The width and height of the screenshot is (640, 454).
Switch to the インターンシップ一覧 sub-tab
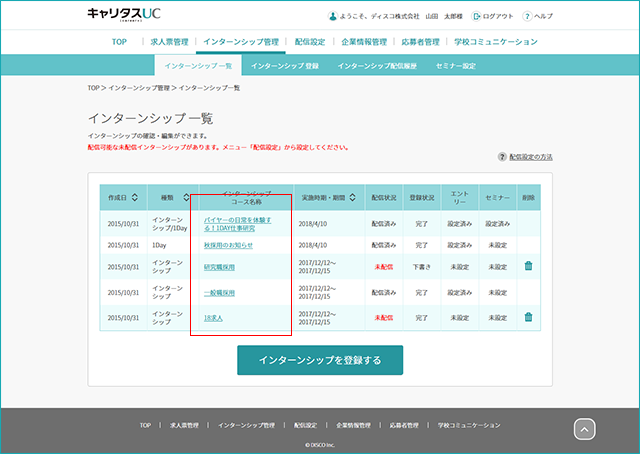[x=198, y=66]
